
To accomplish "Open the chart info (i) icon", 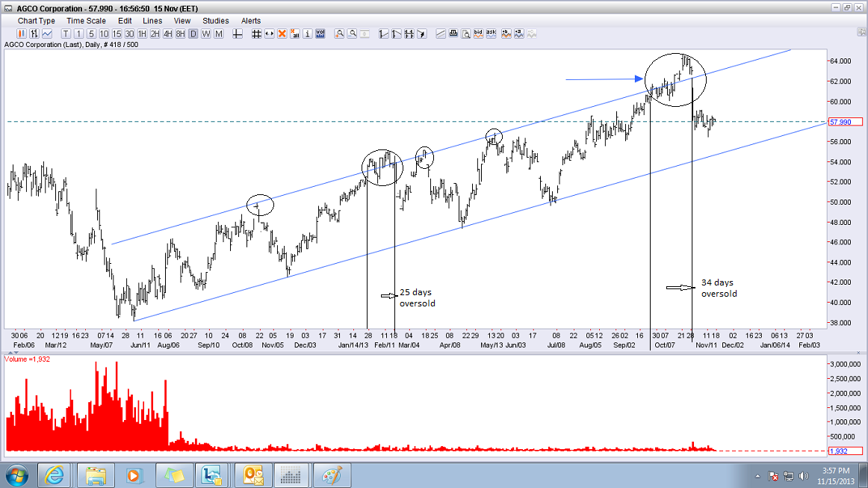I will click(308, 34).
